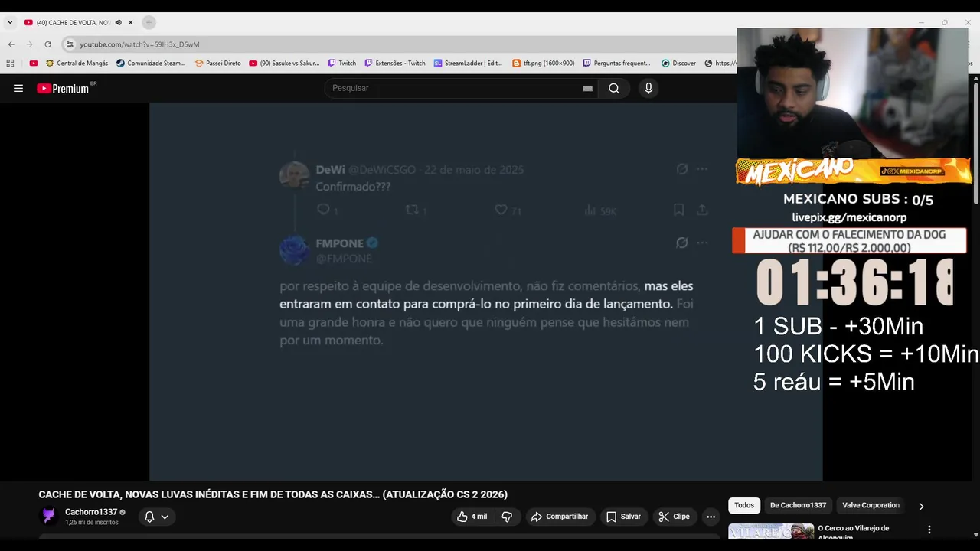
Task: Open O Cerco ao Vilarejo video thumbnail
Action: [x=771, y=531]
